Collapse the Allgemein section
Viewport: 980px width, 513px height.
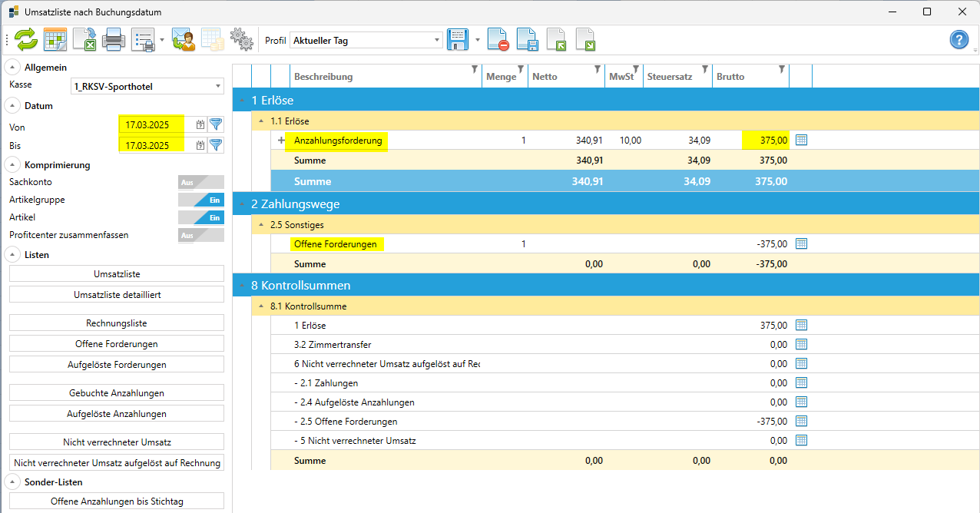(14, 68)
